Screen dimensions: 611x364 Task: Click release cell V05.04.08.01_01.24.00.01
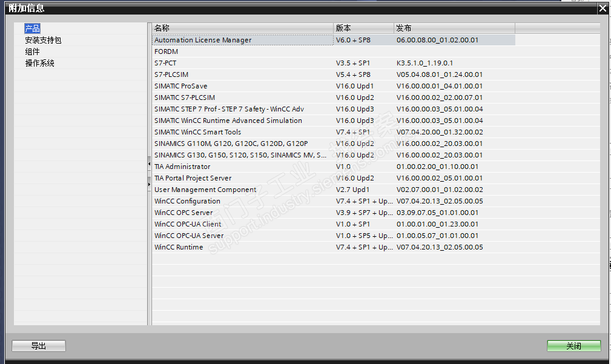coord(440,74)
